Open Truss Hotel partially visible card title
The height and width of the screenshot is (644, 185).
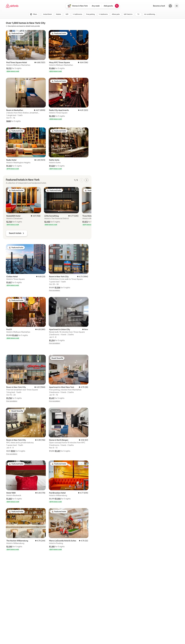[x=87, y=216]
